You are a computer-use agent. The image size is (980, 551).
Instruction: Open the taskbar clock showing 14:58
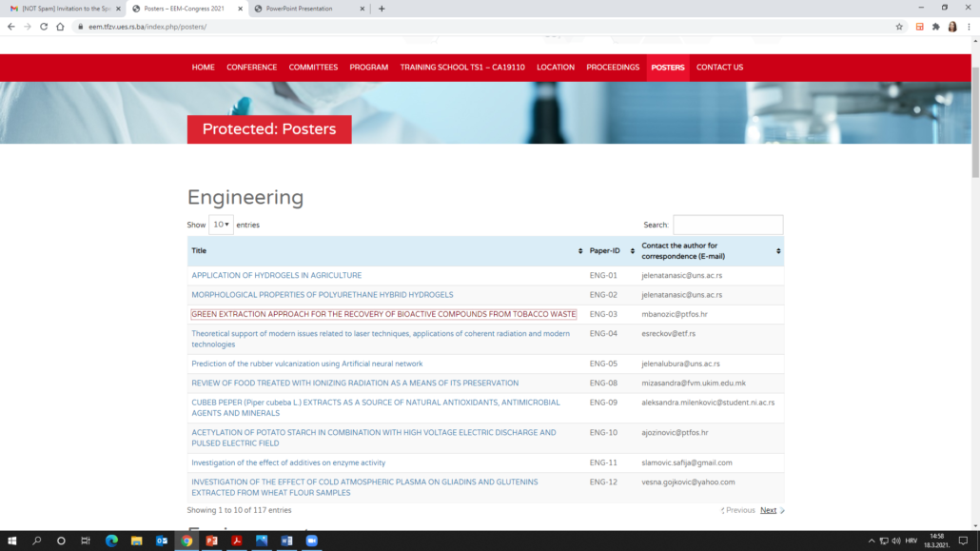click(937, 541)
